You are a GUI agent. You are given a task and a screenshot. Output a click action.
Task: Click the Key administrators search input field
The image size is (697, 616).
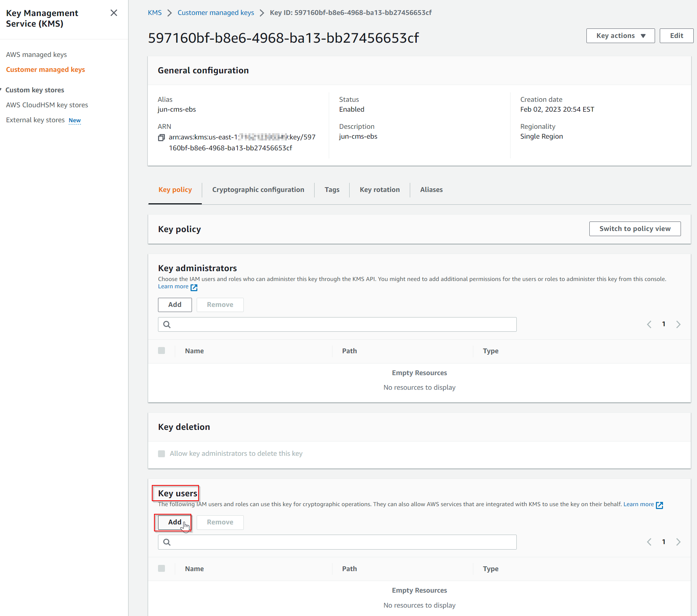[x=328, y=324]
